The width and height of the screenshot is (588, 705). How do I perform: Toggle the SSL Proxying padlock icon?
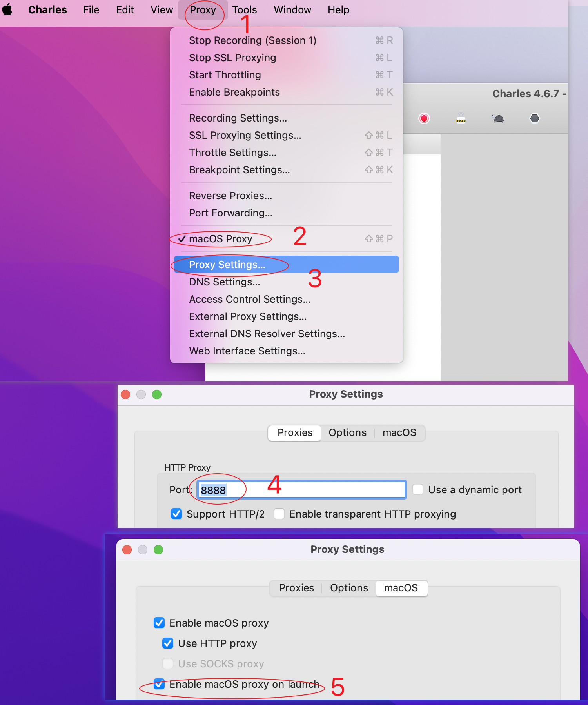coord(461,118)
